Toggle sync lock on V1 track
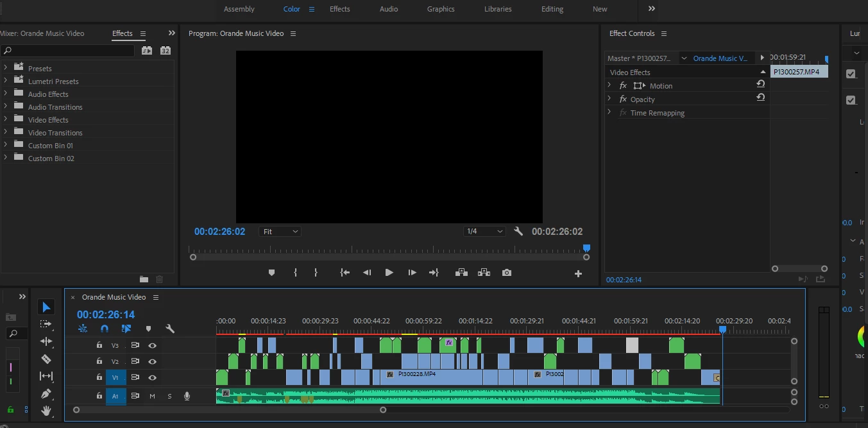The width and height of the screenshot is (868, 428). coord(135,377)
